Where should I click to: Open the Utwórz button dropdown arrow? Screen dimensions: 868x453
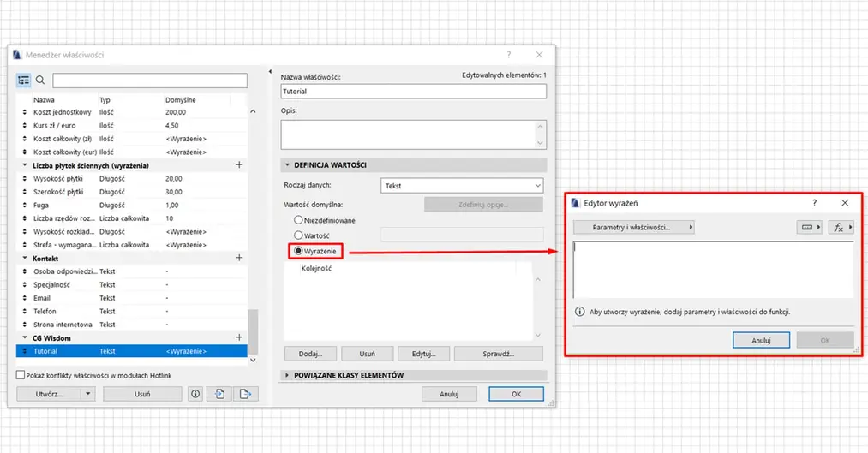88,394
